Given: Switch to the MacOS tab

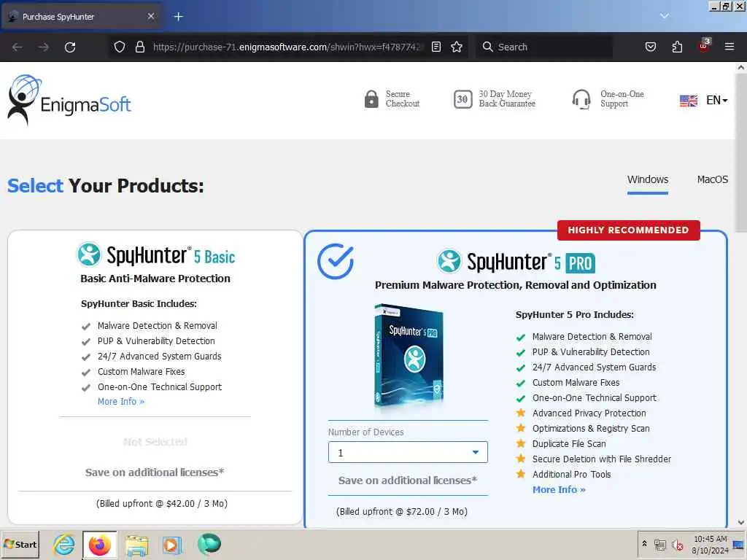Looking at the screenshot, I should click(x=712, y=179).
